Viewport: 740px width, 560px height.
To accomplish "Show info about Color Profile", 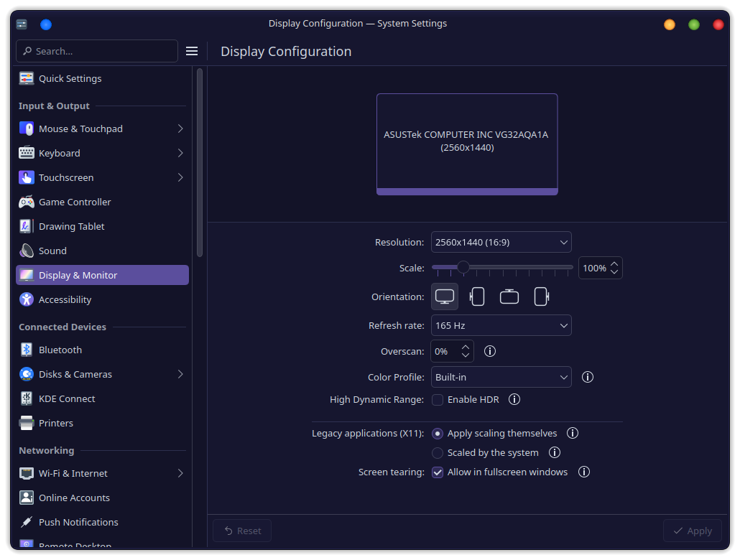I will click(588, 377).
